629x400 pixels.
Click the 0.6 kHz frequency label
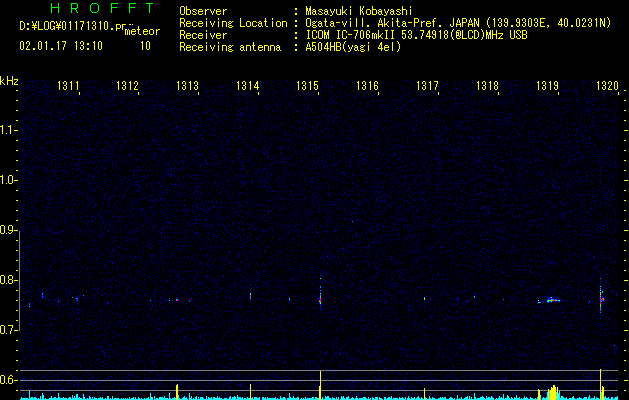(x=8, y=380)
